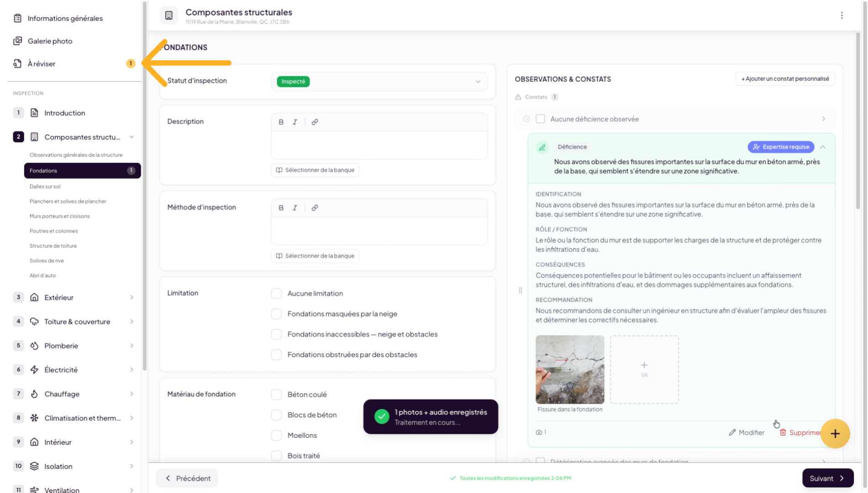Screen dimensions: 868x493
Task: Open the three-dot options menu
Action: coord(842,16)
